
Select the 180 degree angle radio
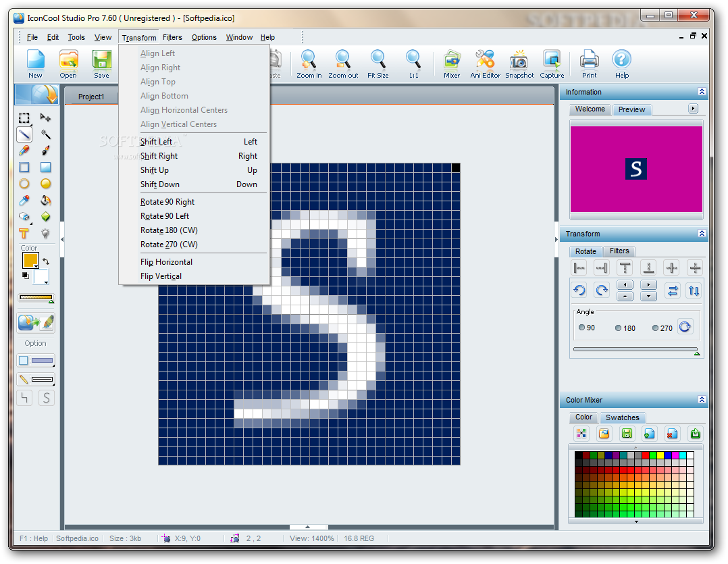618,328
